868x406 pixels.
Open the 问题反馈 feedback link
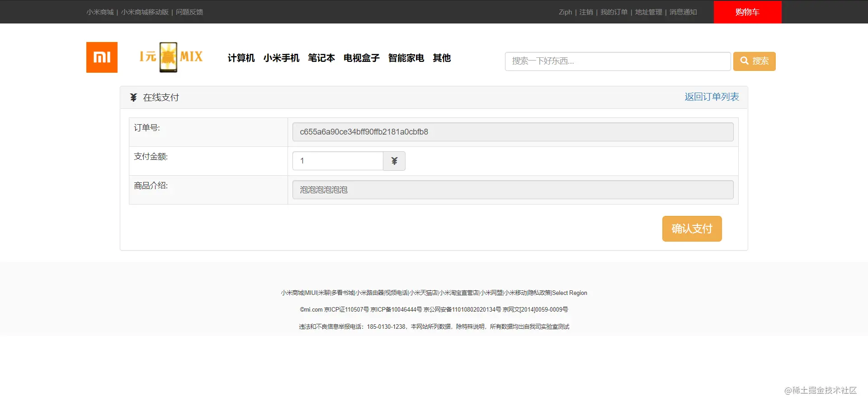(189, 12)
